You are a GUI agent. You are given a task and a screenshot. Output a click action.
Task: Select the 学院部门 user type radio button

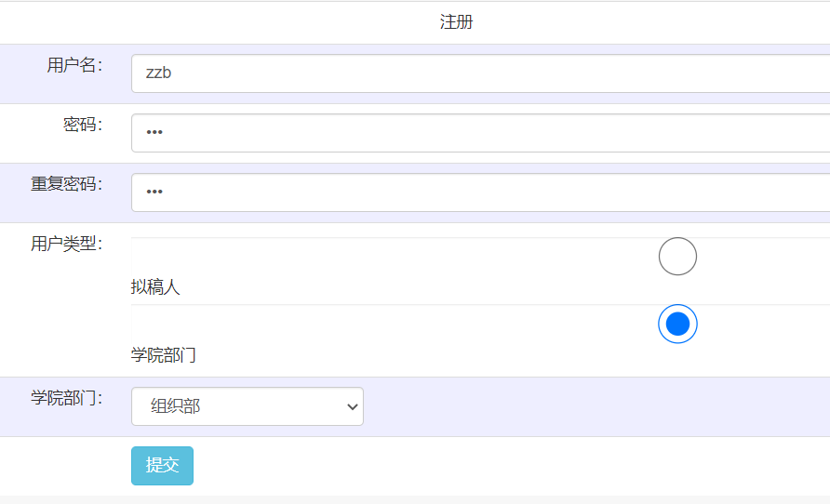677,324
